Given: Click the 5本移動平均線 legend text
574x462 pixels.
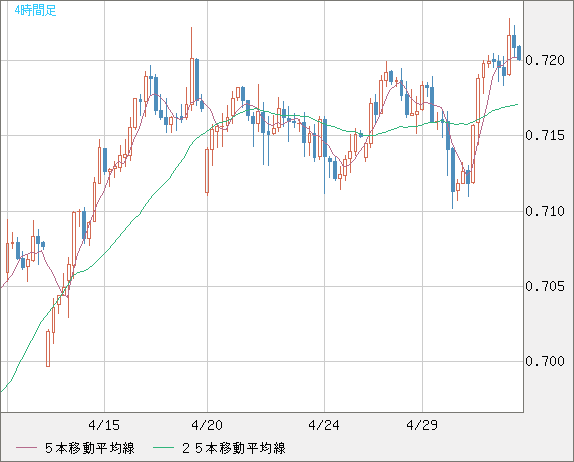Looking at the screenshot, I should pos(90,448).
